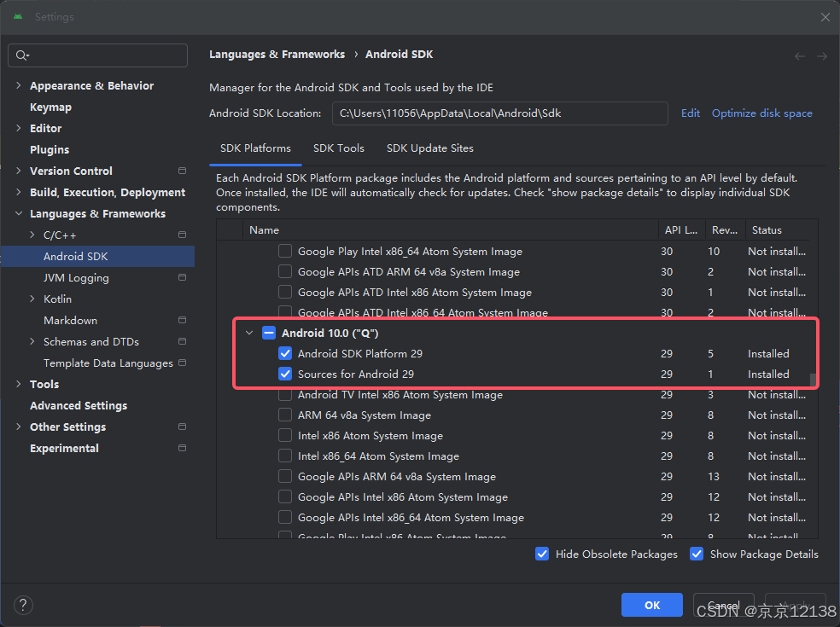
Task: Expand Schemas and DTDs subsection
Action: [x=32, y=341]
